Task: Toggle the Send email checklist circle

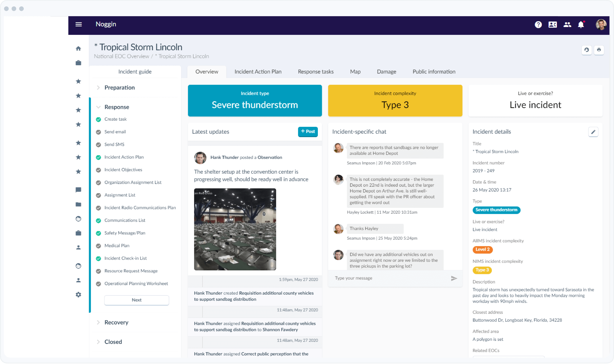Action: coord(98,132)
